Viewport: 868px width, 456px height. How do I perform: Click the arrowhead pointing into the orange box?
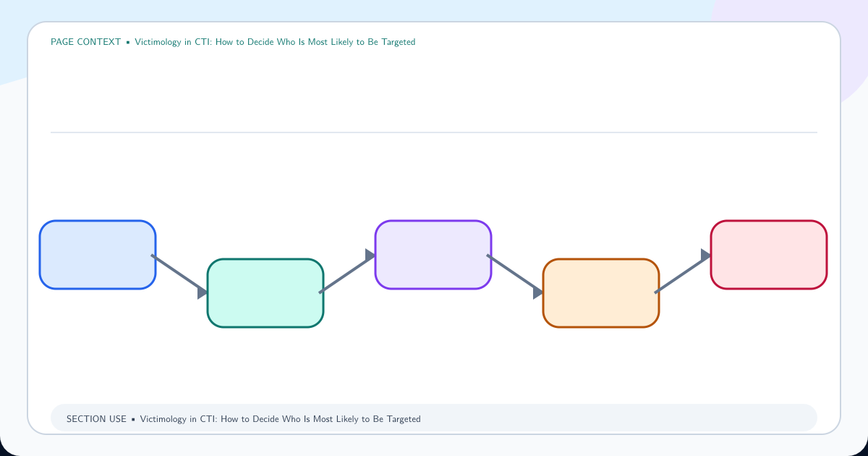coord(538,292)
